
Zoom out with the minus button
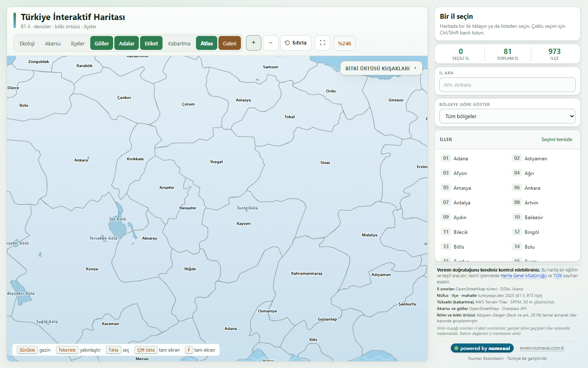[271, 43]
